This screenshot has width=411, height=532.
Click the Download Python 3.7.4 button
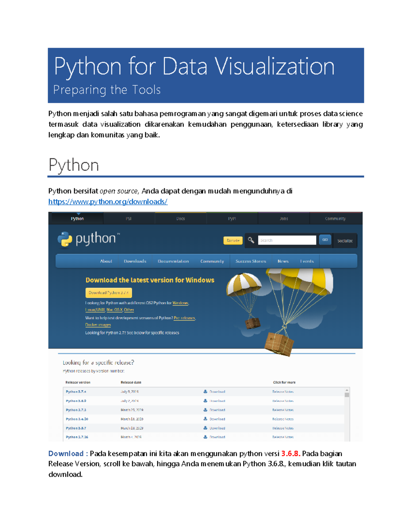tap(109, 293)
